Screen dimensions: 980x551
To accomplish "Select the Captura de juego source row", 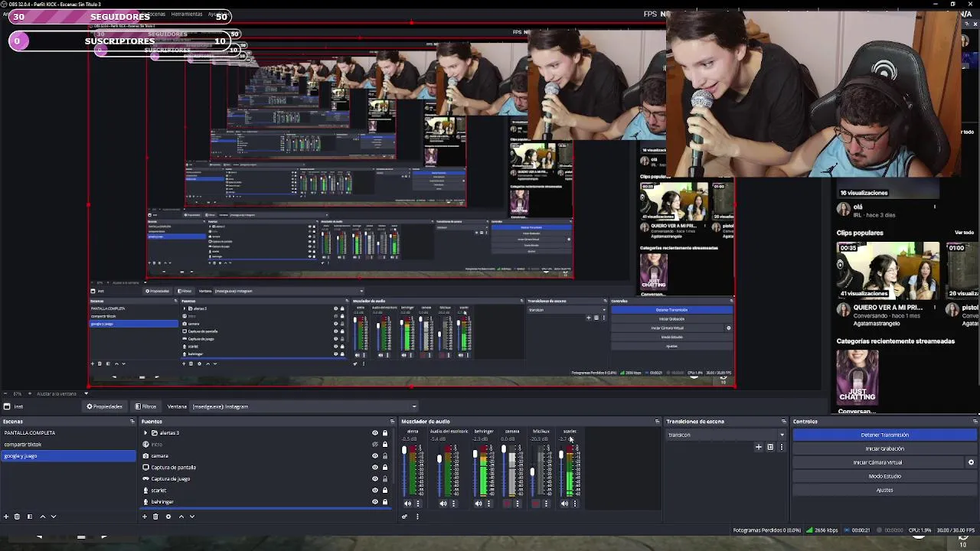I will pyautogui.click(x=266, y=479).
